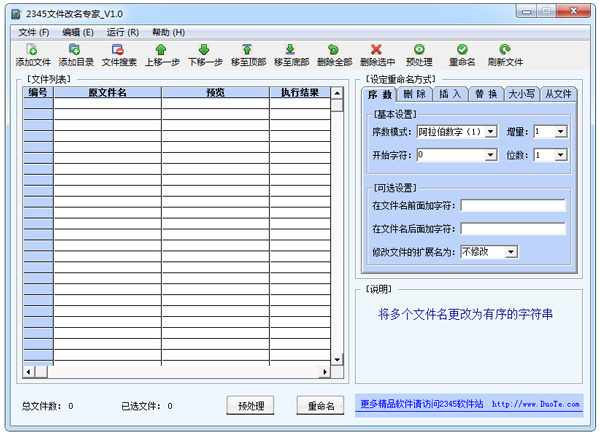Click 删除全部 delete all icon

334,49
